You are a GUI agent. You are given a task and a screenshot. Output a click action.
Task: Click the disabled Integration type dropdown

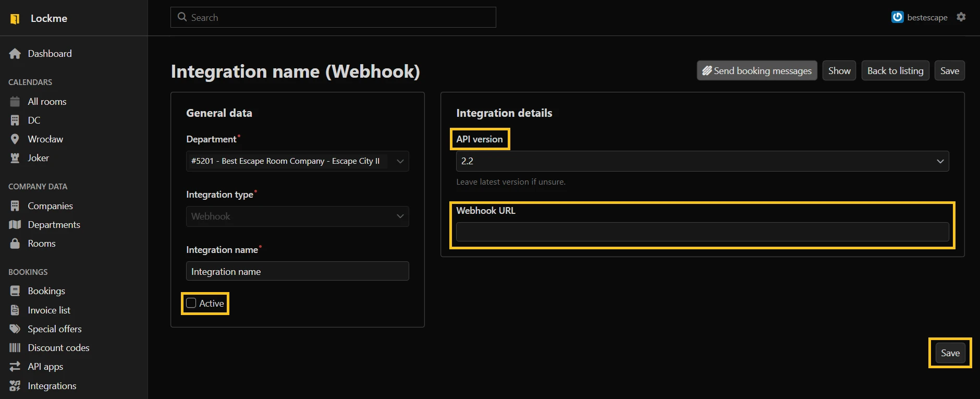[297, 216]
